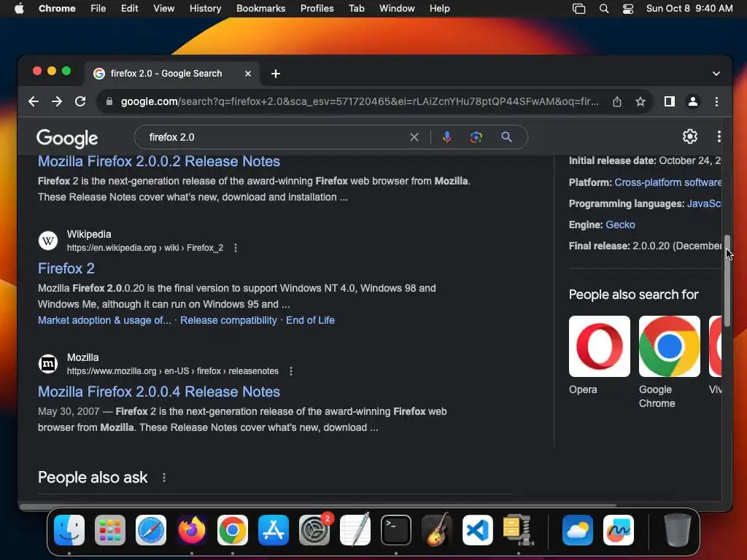
Task: Open Terminal from the Dock
Action: [x=395, y=529]
